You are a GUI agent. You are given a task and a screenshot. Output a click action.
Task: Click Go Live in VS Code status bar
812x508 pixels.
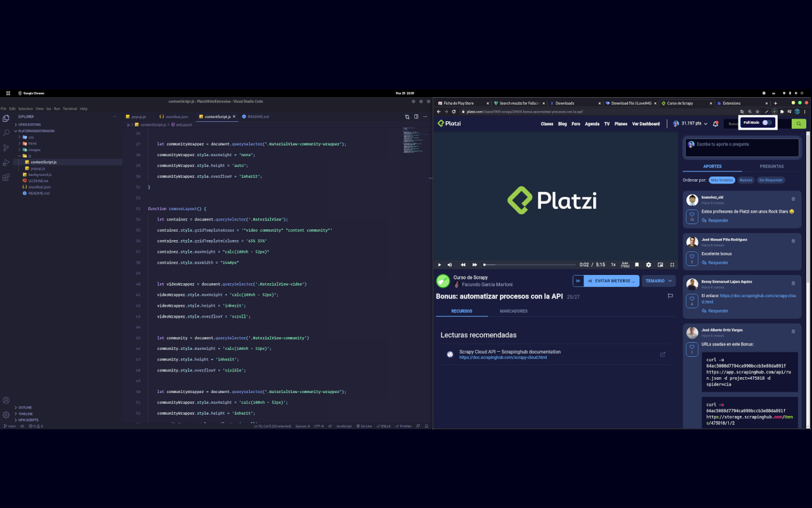pyautogui.click(x=365, y=426)
